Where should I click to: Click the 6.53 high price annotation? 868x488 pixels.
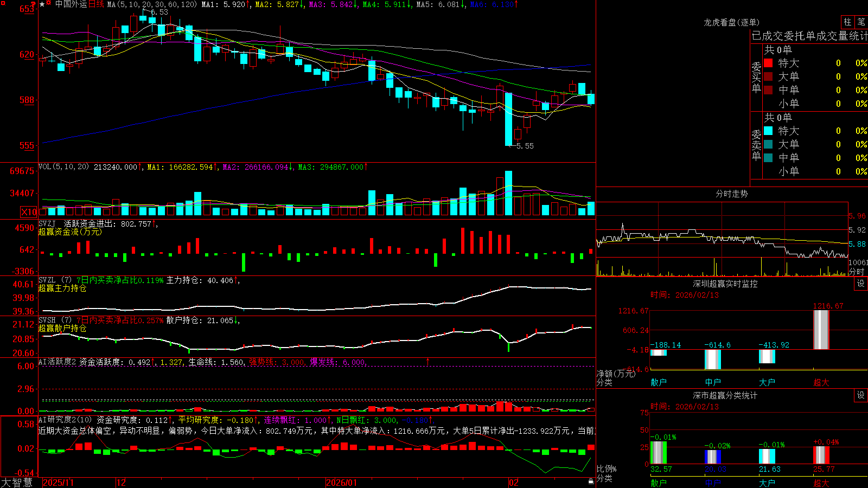point(159,12)
